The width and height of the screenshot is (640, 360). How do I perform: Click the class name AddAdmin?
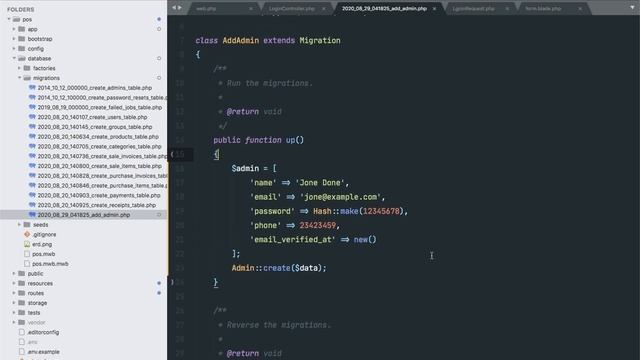240,40
